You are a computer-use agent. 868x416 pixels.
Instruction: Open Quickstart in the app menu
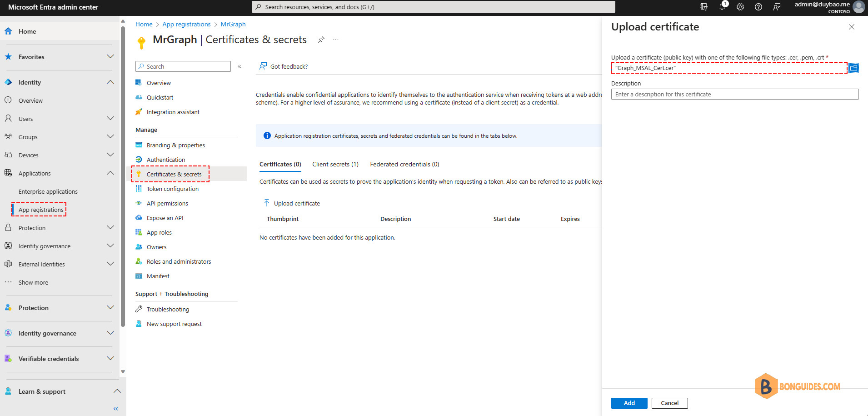coord(160,97)
